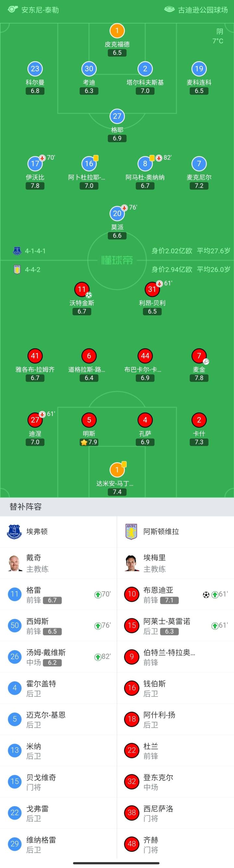This screenshot has width=234, height=868.
Task: Open 明斯 star-rated player marker
Action: [x=89, y=420]
